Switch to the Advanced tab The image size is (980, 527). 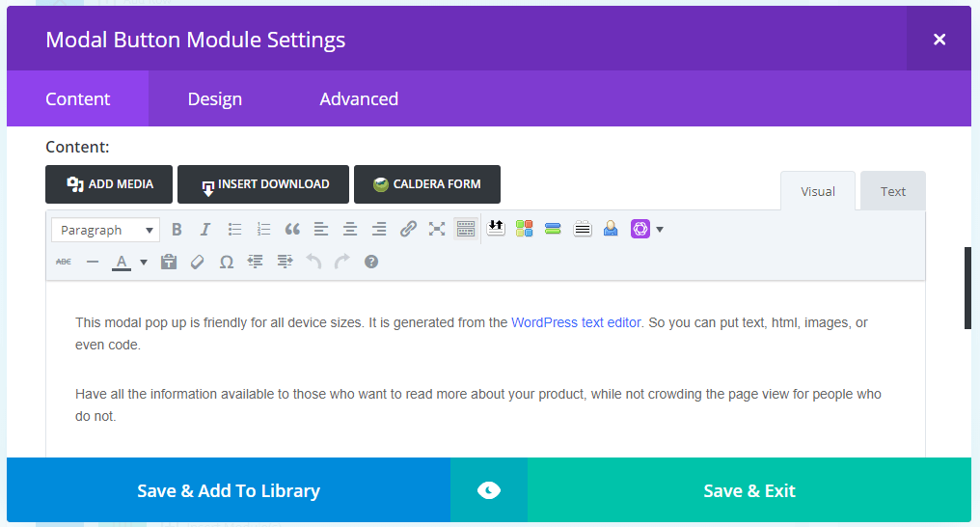point(359,98)
